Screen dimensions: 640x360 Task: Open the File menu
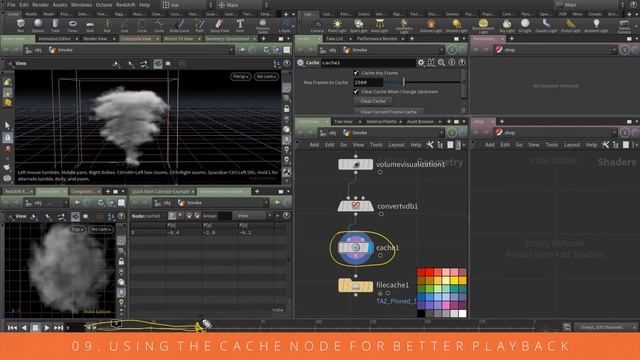[x=11, y=5]
